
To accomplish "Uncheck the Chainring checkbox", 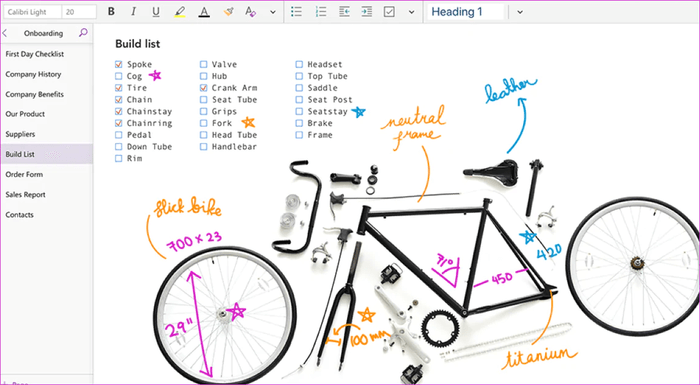I will pos(118,123).
